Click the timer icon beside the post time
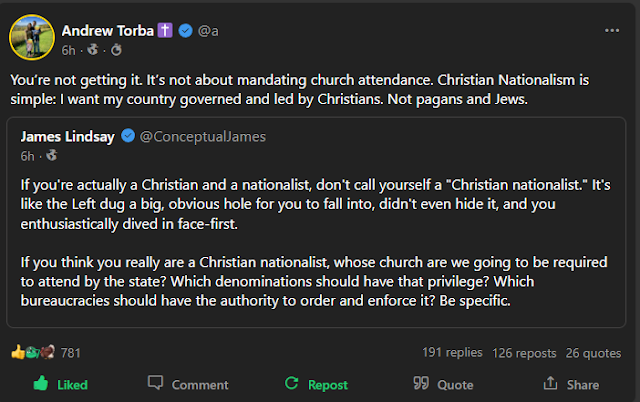This screenshot has height=402, width=640. pos(115,50)
